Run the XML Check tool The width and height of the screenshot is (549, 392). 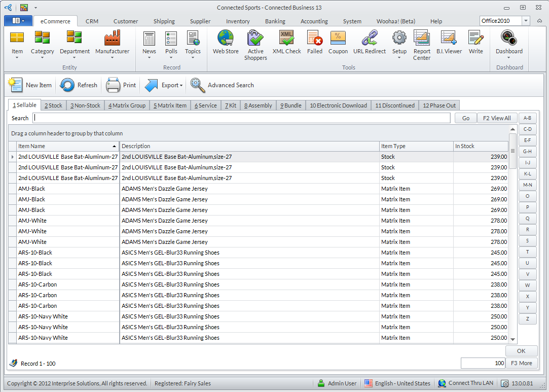286,43
